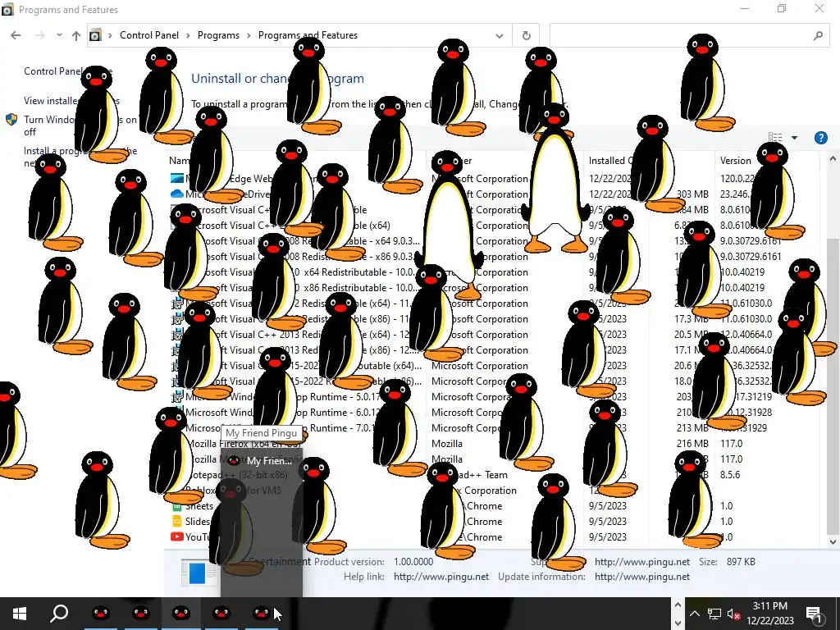This screenshot has height=630, width=840.
Task: Open the More options view dropdown arrow
Action: [x=794, y=138]
